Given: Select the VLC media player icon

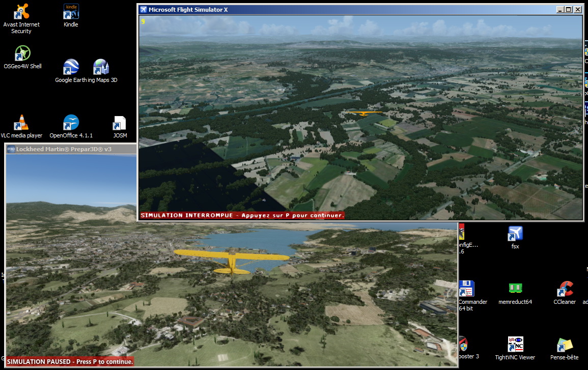Looking at the screenshot, I should click(21, 123).
